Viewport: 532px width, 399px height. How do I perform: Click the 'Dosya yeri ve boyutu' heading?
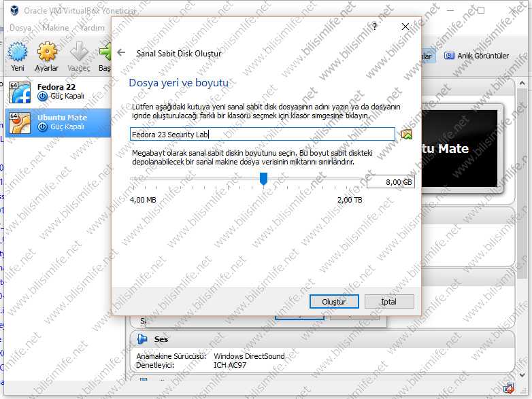(179, 83)
